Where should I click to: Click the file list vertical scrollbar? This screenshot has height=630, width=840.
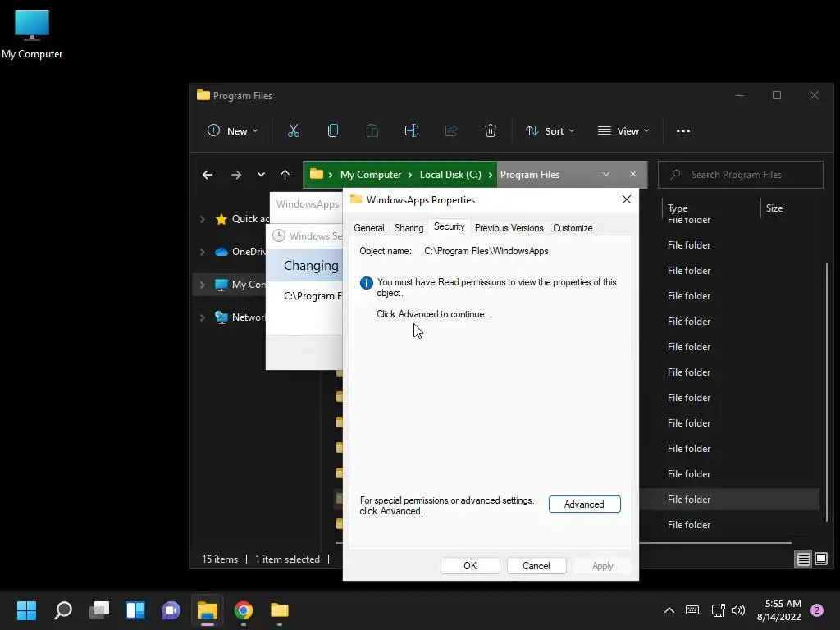pyautogui.click(x=827, y=391)
